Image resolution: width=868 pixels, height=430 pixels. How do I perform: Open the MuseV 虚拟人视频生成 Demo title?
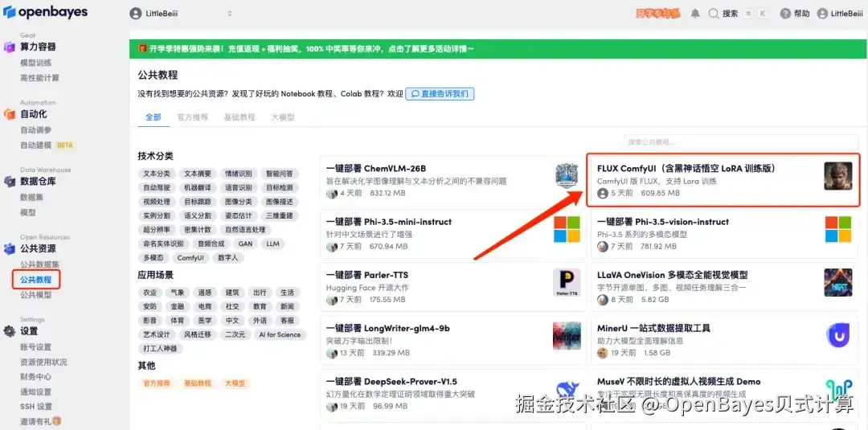(678, 381)
